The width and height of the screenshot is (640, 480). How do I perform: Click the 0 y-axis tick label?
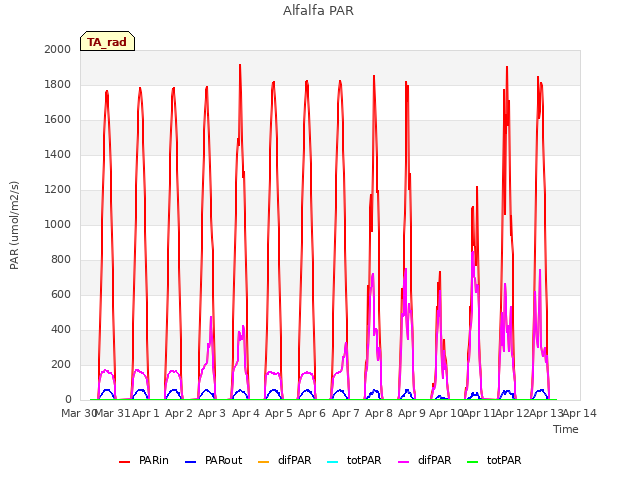coord(68,400)
